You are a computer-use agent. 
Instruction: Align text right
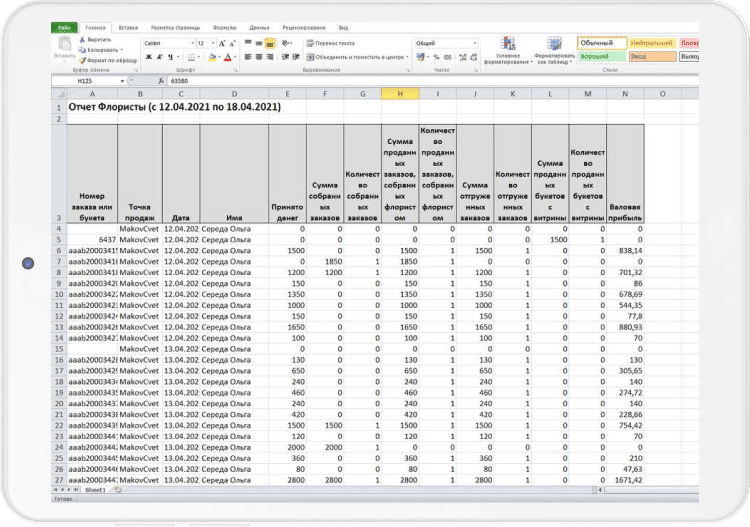coord(270,57)
